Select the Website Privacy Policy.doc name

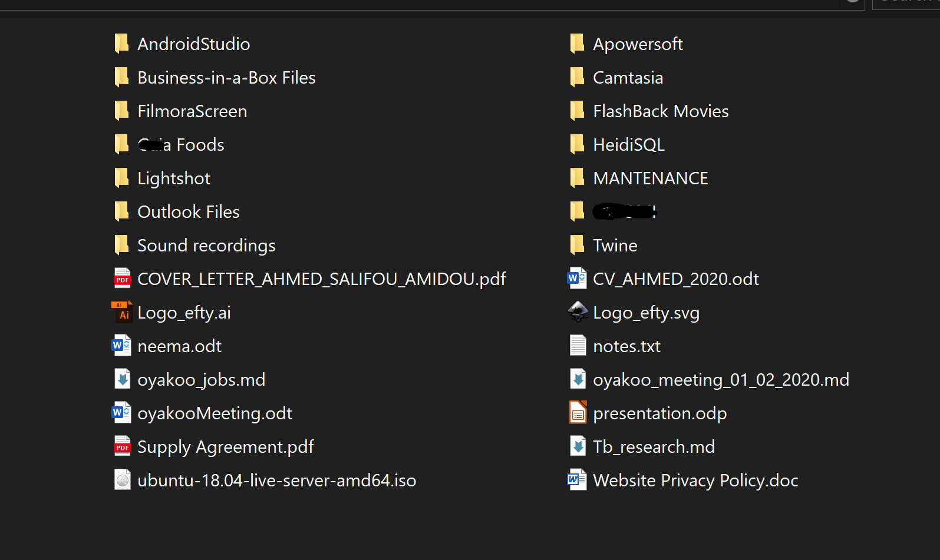(x=695, y=481)
